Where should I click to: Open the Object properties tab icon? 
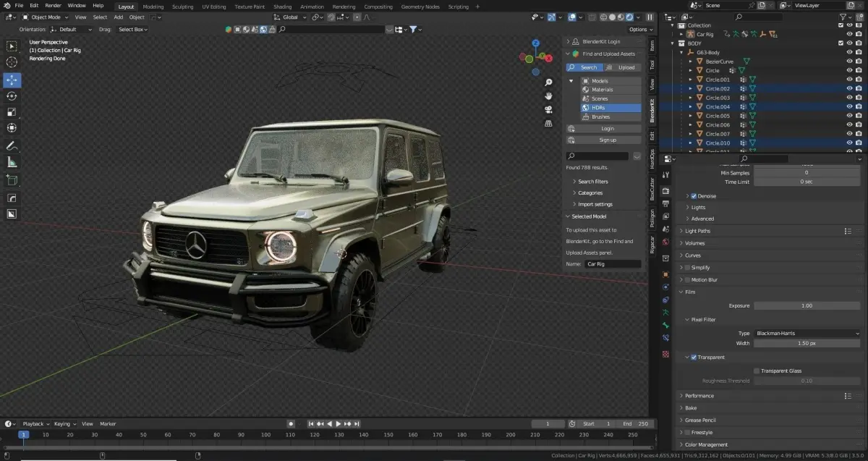(665, 274)
